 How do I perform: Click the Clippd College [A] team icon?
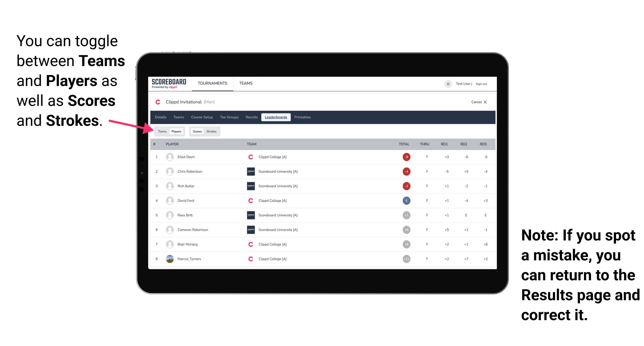click(250, 156)
